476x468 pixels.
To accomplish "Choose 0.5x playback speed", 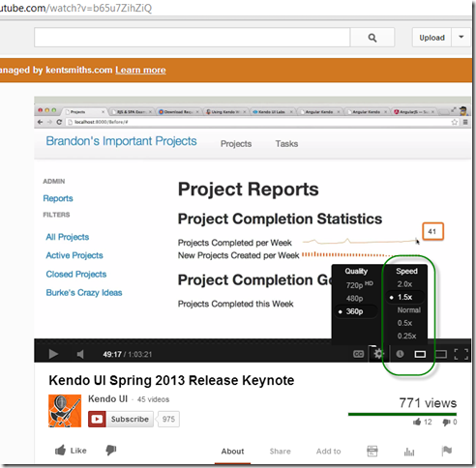I will point(404,323).
